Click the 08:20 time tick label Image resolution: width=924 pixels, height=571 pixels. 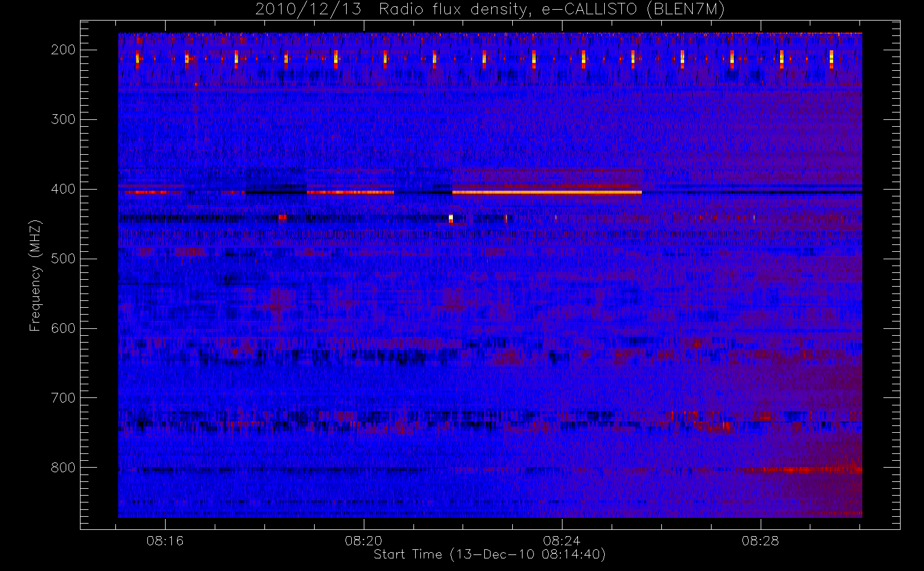pyautogui.click(x=364, y=541)
